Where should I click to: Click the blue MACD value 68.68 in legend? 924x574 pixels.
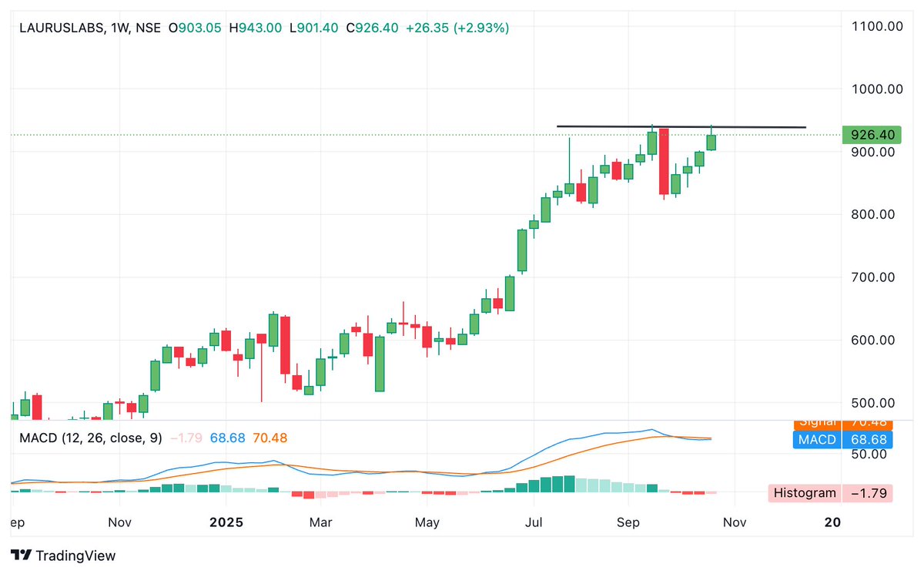point(227,438)
